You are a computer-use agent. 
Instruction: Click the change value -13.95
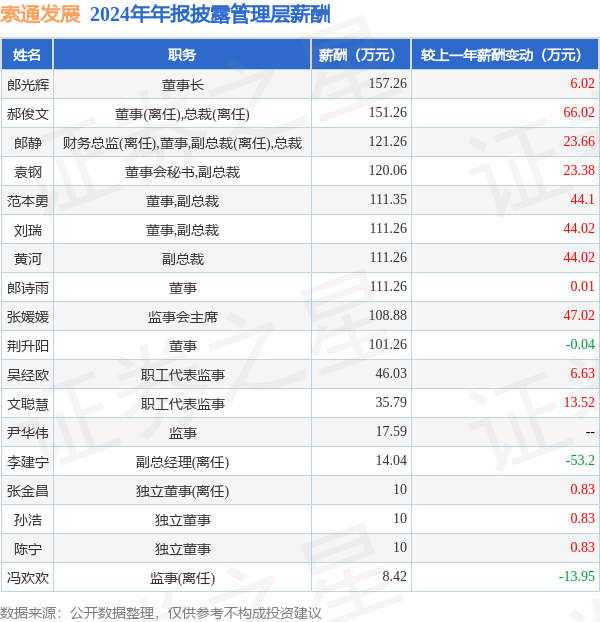coord(577,576)
